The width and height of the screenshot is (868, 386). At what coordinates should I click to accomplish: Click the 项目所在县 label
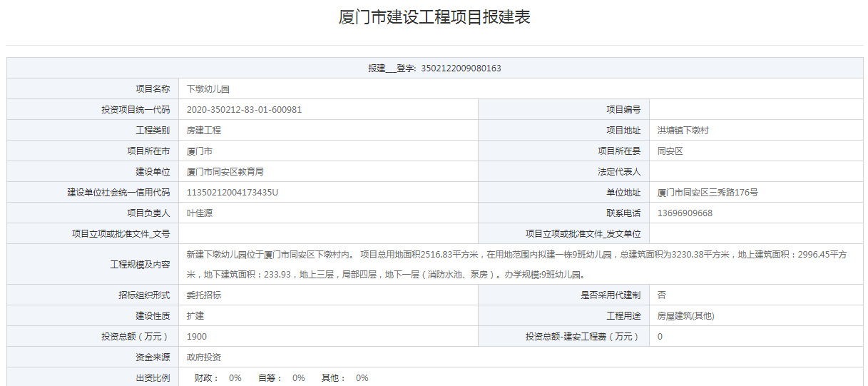pos(619,151)
